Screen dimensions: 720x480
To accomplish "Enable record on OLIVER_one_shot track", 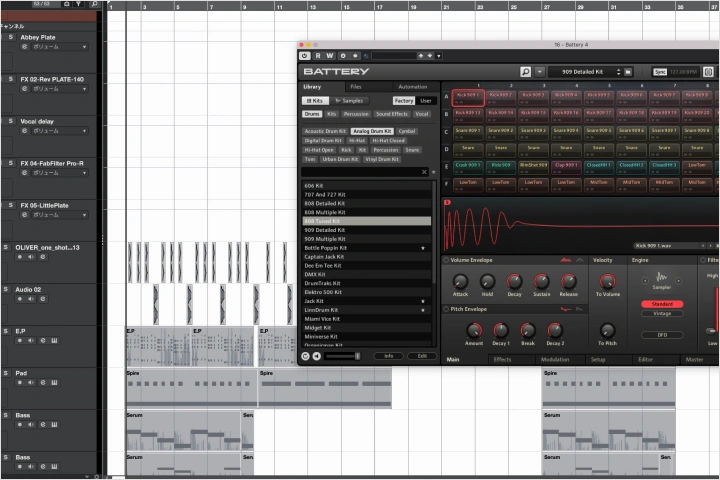I will pyautogui.click(x=19, y=257).
